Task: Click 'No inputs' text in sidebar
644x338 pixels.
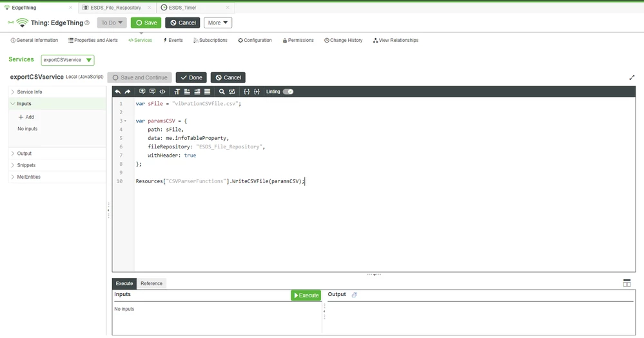Action: click(28, 129)
